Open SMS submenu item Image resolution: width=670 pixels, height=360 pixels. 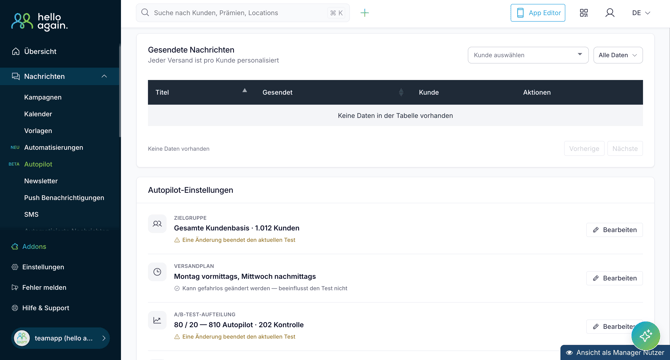[31, 214]
